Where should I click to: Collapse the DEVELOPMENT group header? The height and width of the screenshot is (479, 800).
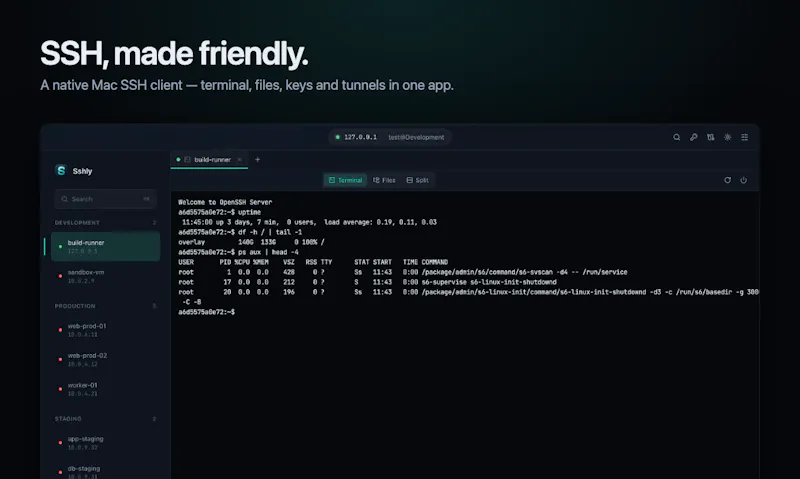(x=105, y=223)
